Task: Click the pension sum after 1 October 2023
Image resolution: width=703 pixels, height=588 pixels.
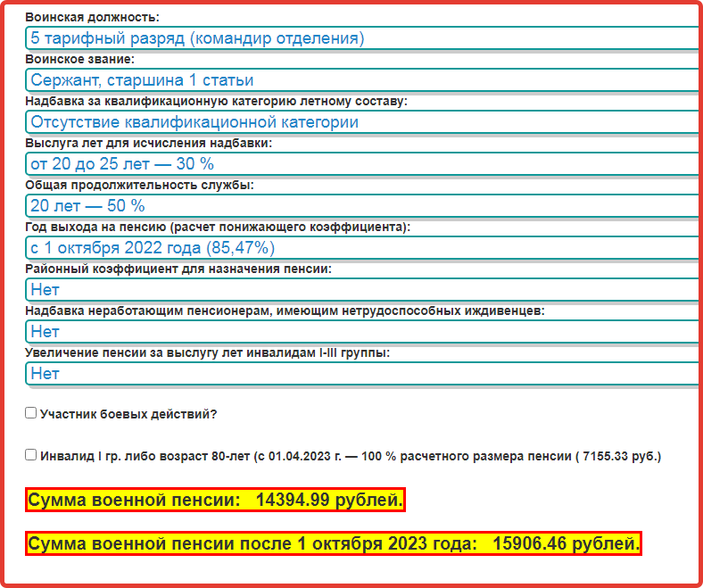Action: pyautogui.click(x=334, y=543)
